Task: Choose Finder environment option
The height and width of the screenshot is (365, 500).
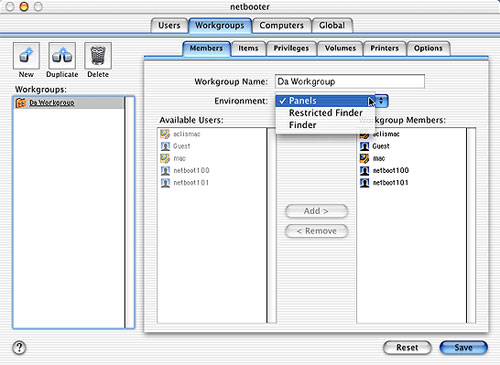Action: click(325, 125)
